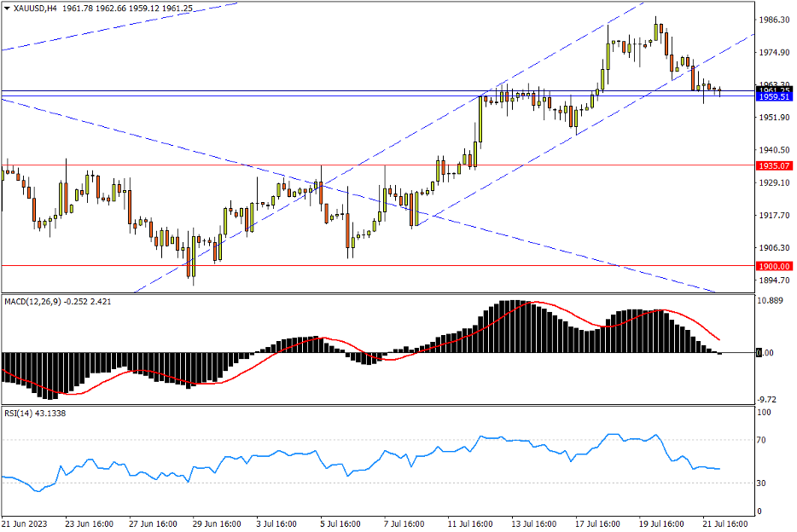Image resolution: width=797 pixels, height=532 pixels.
Task: Select the black 1961.25 current price tag
Action: pyautogui.click(x=775, y=90)
